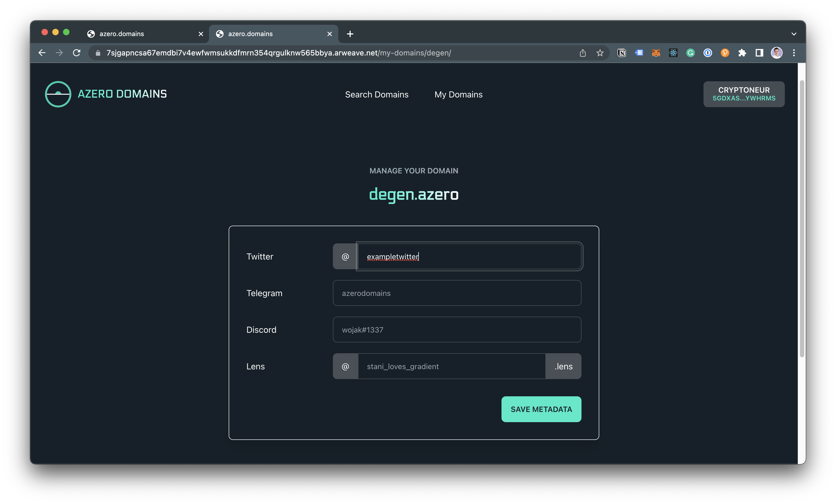Open Search Domains page
The image size is (836, 504).
(377, 94)
